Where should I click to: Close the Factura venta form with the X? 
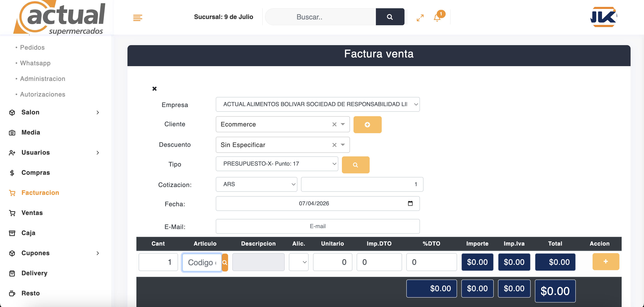click(154, 89)
